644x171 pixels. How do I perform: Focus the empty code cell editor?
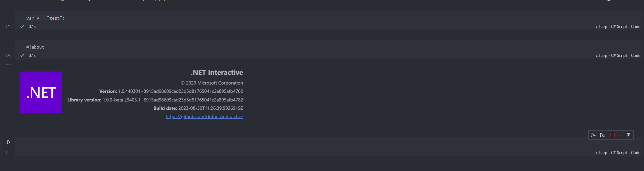coord(300,143)
